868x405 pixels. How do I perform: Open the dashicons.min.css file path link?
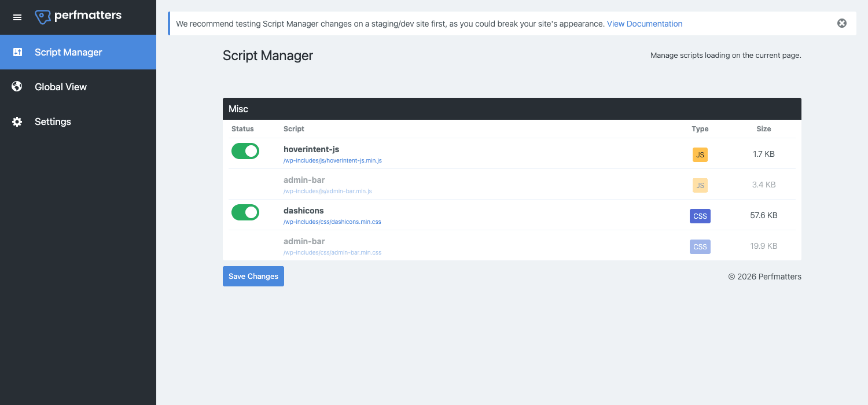click(x=332, y=222)
